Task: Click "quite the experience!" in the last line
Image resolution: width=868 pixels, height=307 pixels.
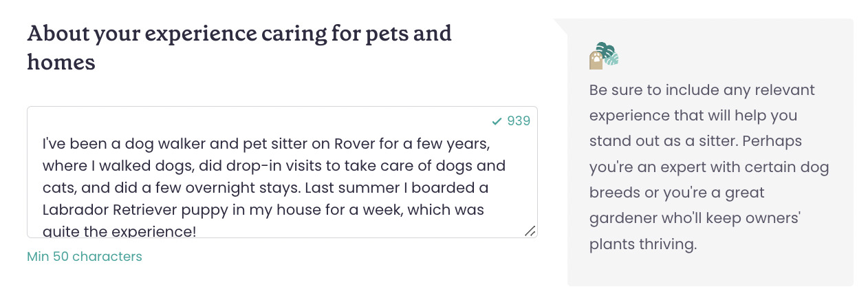Action: (x=120, y=231)
